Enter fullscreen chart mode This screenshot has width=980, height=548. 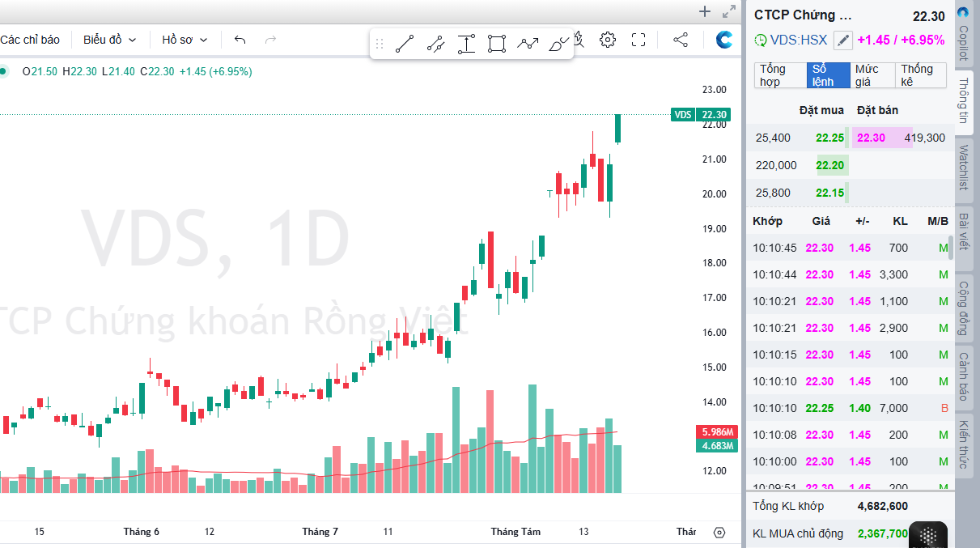point(638,40)
